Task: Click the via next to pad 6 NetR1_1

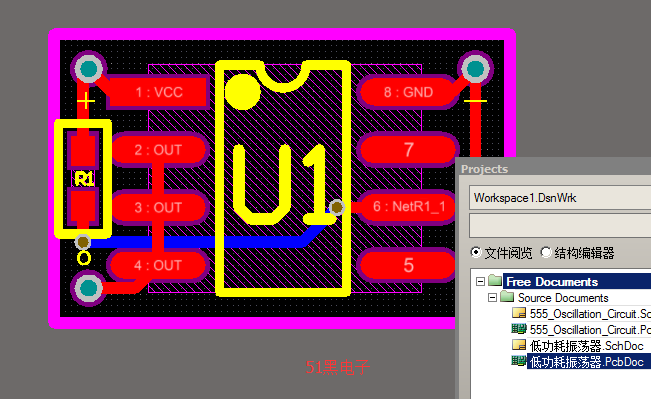Action: pyautogui.click(x=336, y=207)
